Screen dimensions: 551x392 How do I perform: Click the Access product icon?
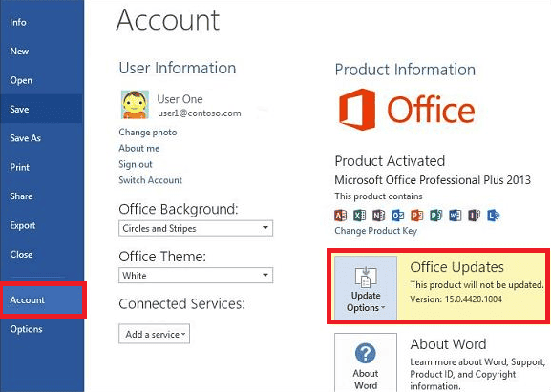[340, 216]
